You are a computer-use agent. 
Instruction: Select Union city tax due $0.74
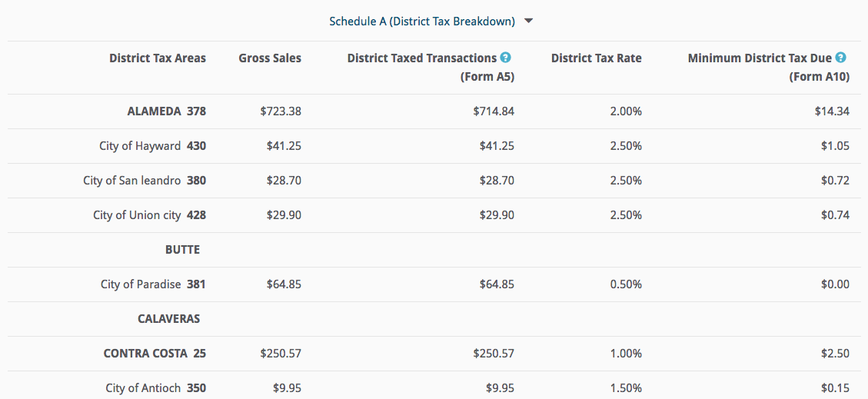click(x=834, y=214)
